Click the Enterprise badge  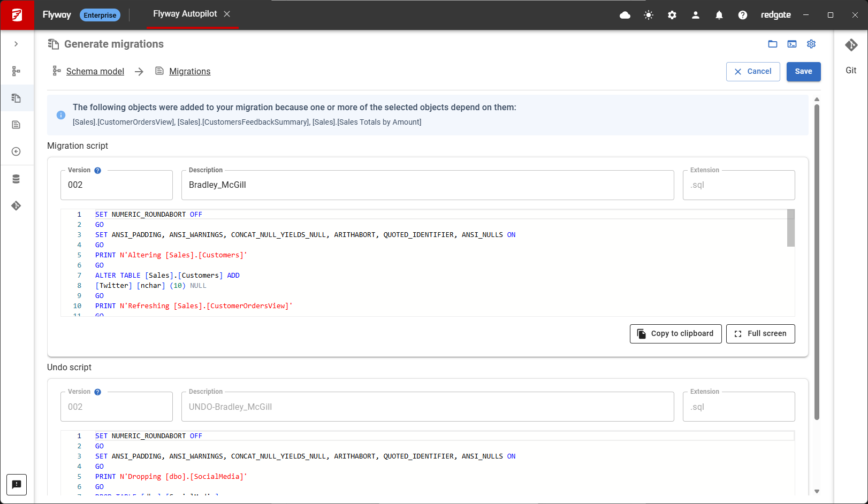(x=100, y=15)
